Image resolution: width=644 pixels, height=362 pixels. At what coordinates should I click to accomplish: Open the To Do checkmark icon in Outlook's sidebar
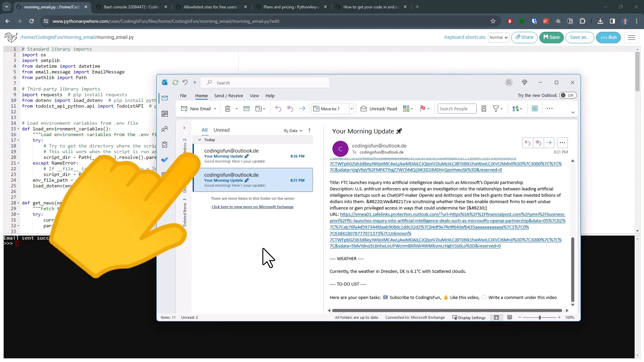165,160
